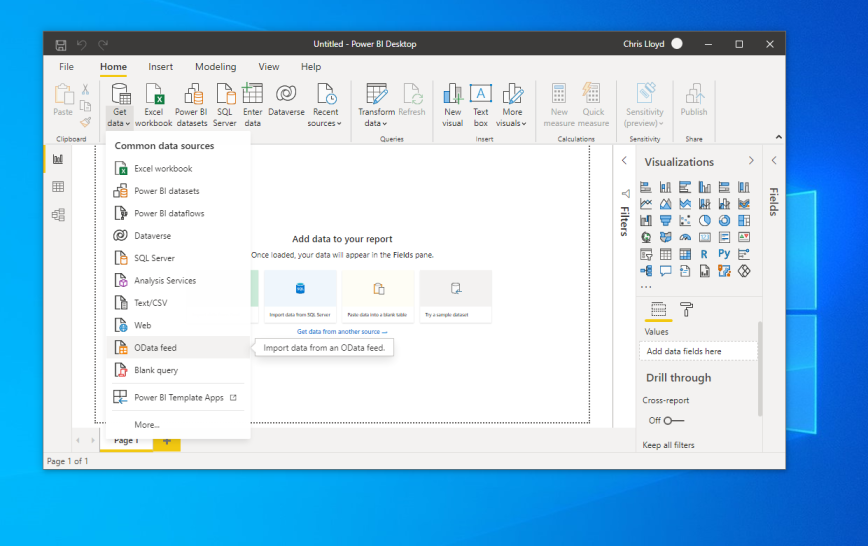Screen dimensions: 868x546
Task: Expand the Fields pane with its chevron
Action: pyautogui.click(x=774, y=161)
